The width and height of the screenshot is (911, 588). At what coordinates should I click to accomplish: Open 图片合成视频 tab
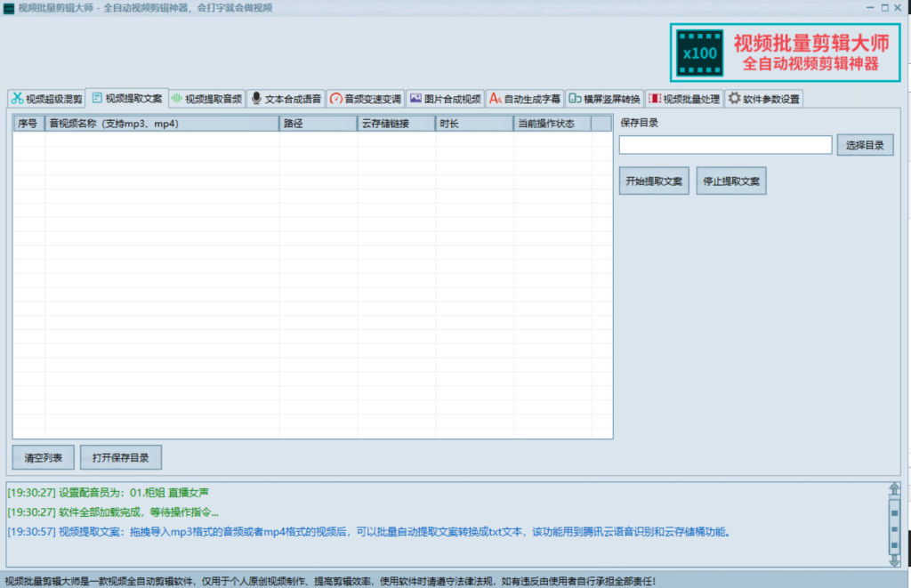click(446, 98)
